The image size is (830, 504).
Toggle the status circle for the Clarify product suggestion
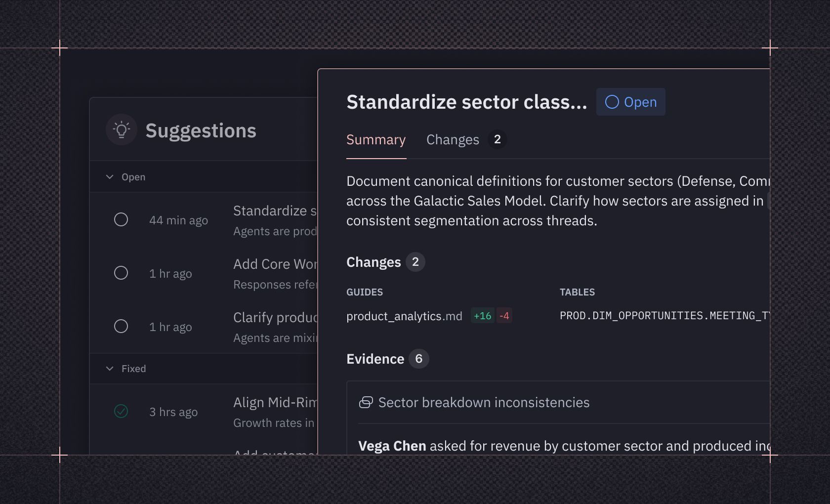[121, 326]
